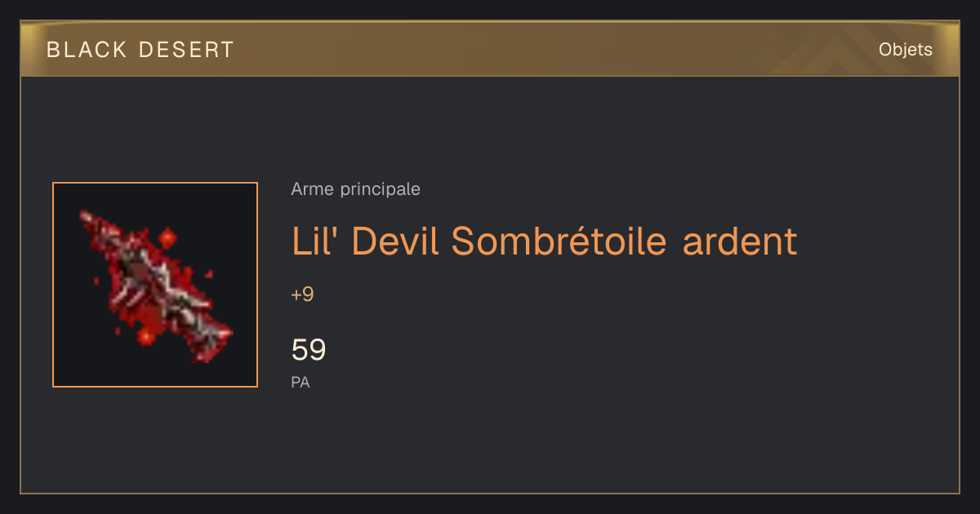980x514 pixels.
Task: Click the upper red orb on weapon icon
Action: pyautogui.click(x=167, y=238)
